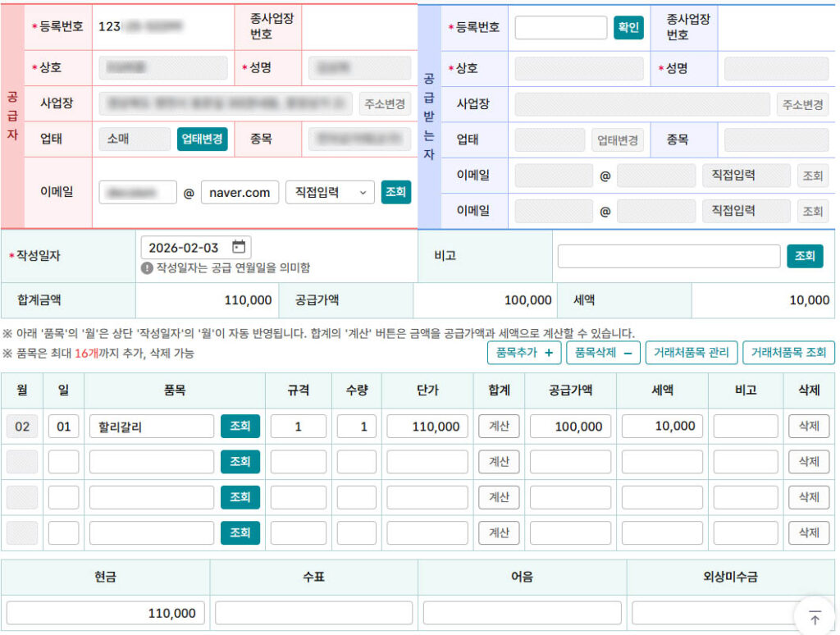Delete the first item row with 삭제

(808, 427)
